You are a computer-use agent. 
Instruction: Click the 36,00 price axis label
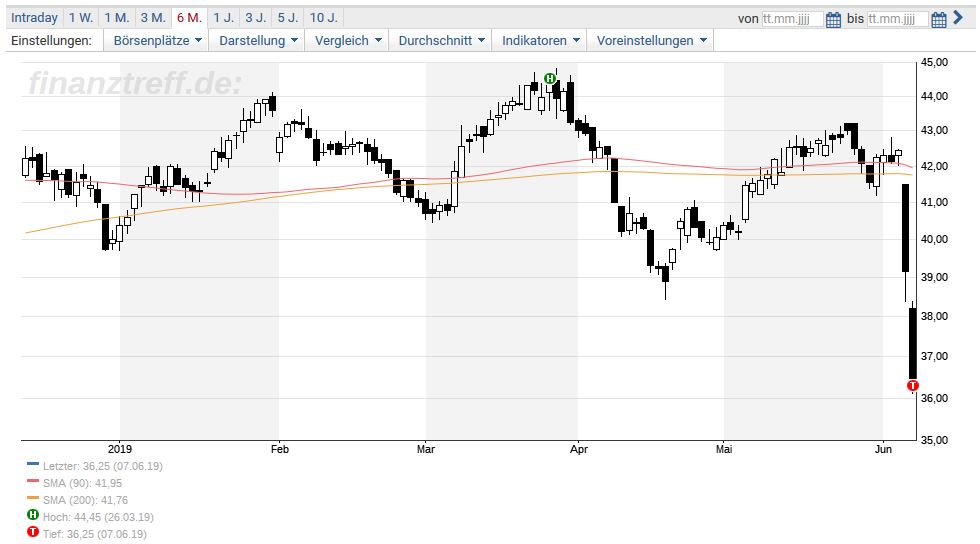pyautogui.click(x=934, y=398)
